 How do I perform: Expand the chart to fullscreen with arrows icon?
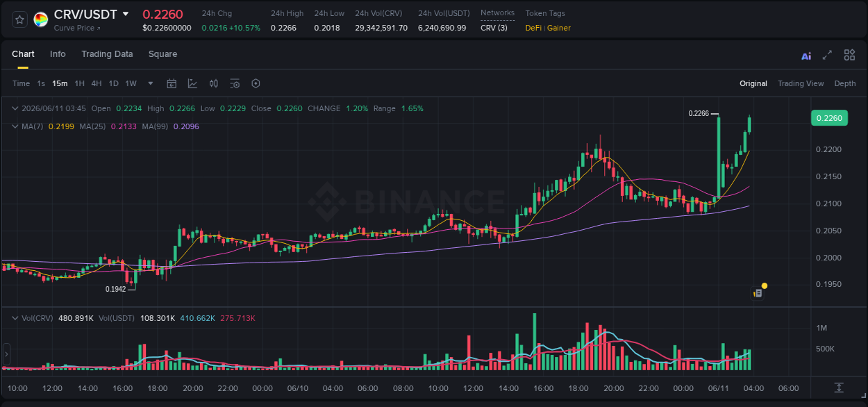click(x=827, y=55)
